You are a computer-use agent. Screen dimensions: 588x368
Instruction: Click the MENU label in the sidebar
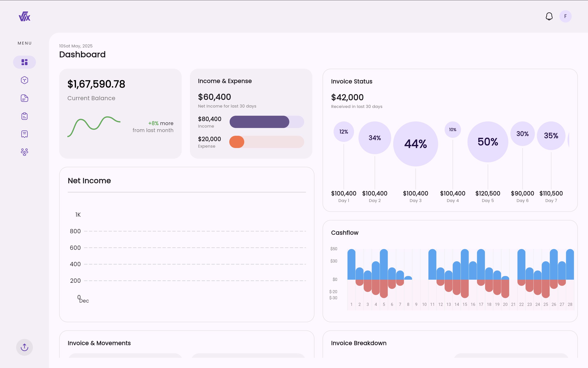pyautogui.click(x=24, y=43)
